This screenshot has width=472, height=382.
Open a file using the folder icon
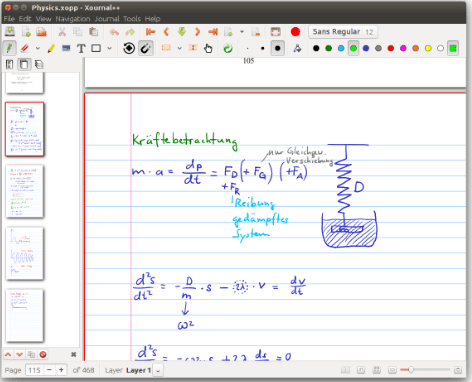pyautogui.click(x=41, y=32)
